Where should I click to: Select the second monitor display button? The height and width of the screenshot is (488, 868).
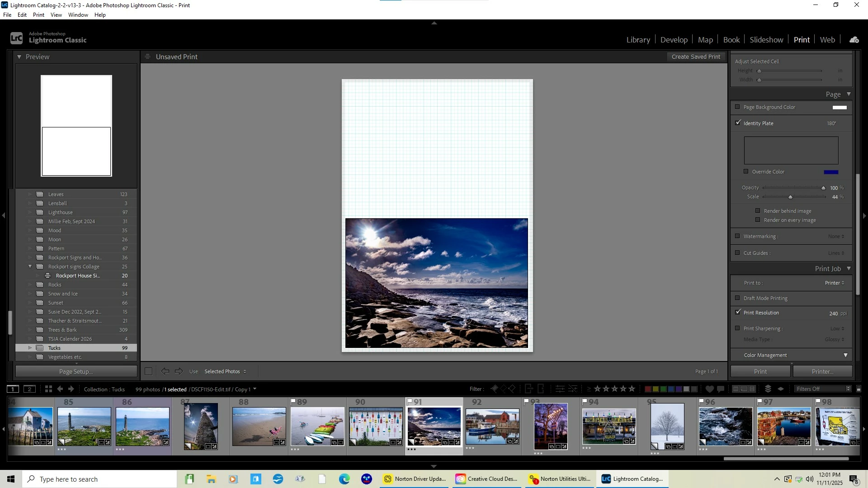pos(29,389)
